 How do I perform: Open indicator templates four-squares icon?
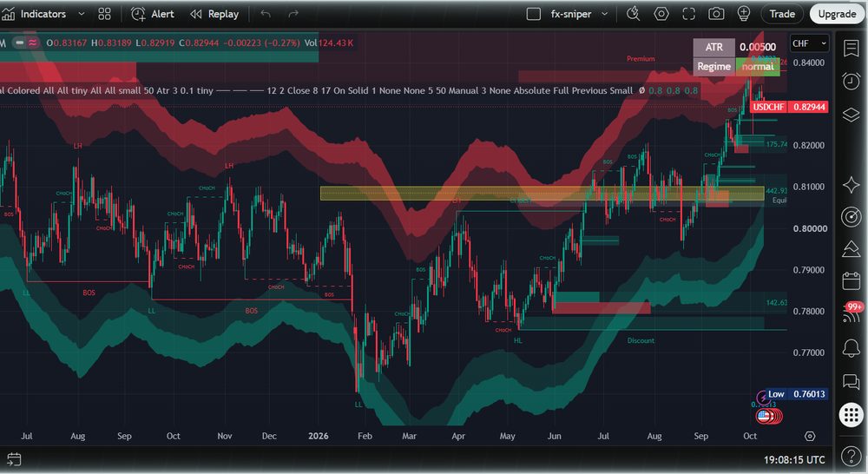[x=105, y=14]
